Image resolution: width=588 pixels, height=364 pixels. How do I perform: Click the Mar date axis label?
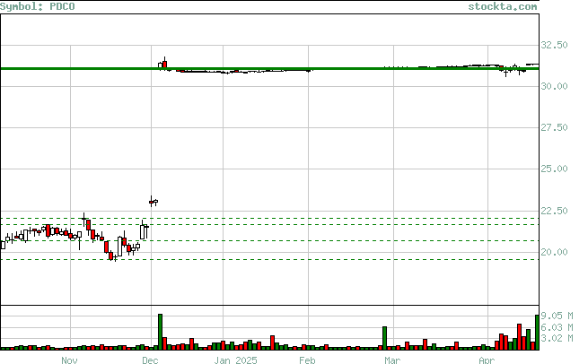point(392,360)
